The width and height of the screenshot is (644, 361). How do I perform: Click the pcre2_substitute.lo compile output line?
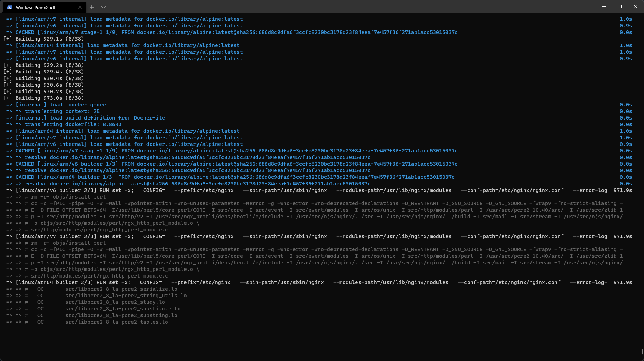[x=123, y=309]
